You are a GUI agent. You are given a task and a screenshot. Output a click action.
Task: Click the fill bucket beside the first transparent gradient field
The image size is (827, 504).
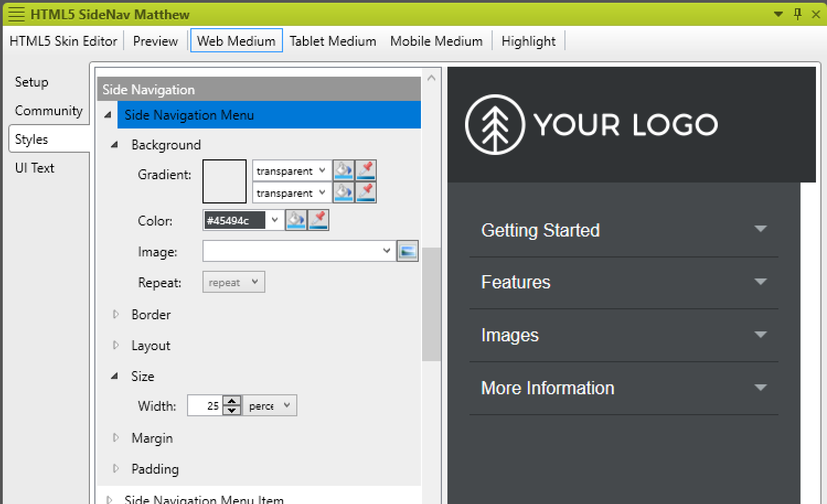point(343,170)
